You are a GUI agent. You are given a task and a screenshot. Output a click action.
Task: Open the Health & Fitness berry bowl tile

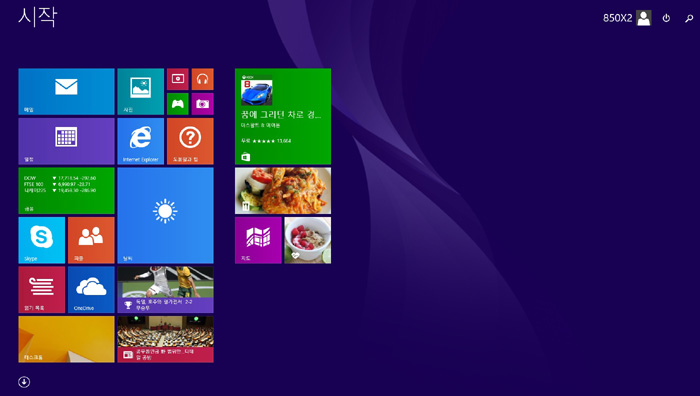point(308,240)
